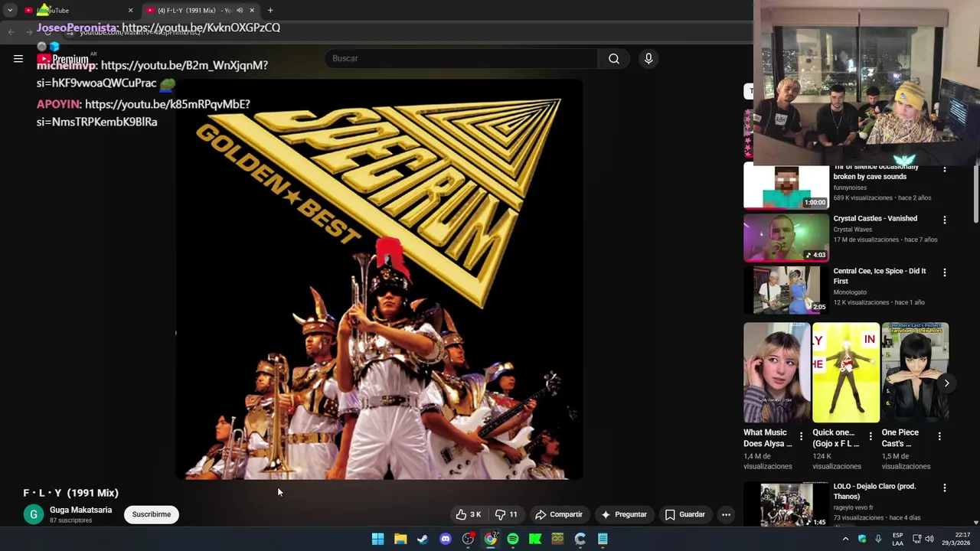This screenshot has width=980, height=551.
Task: Start voice search with microphone icon
Action: [x=648, y=58]
